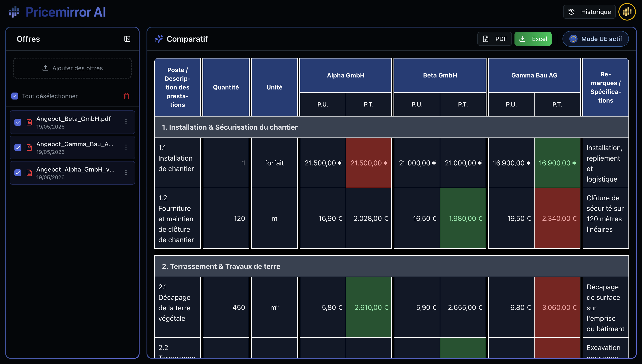This screenshot has width=642, height=364.
Task: Click unit price cell 5,80 €
Action: pyautogui.click(x=323, y=307)
